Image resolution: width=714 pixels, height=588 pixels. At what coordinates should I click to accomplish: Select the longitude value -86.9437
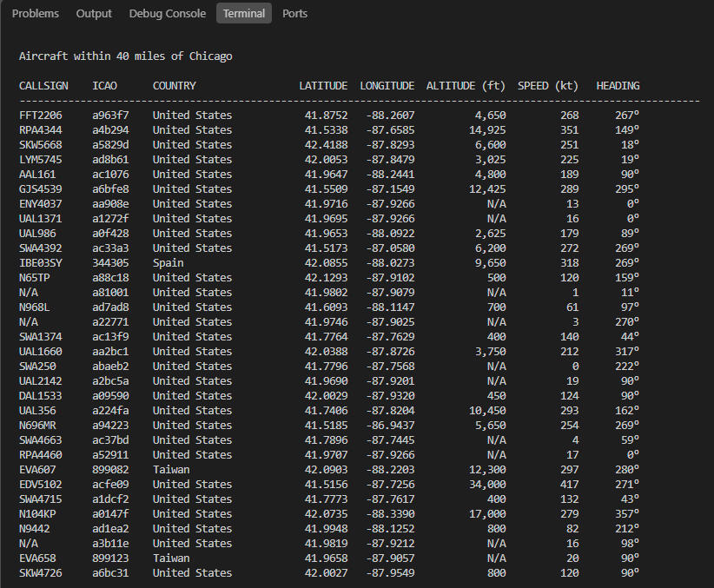390,426
